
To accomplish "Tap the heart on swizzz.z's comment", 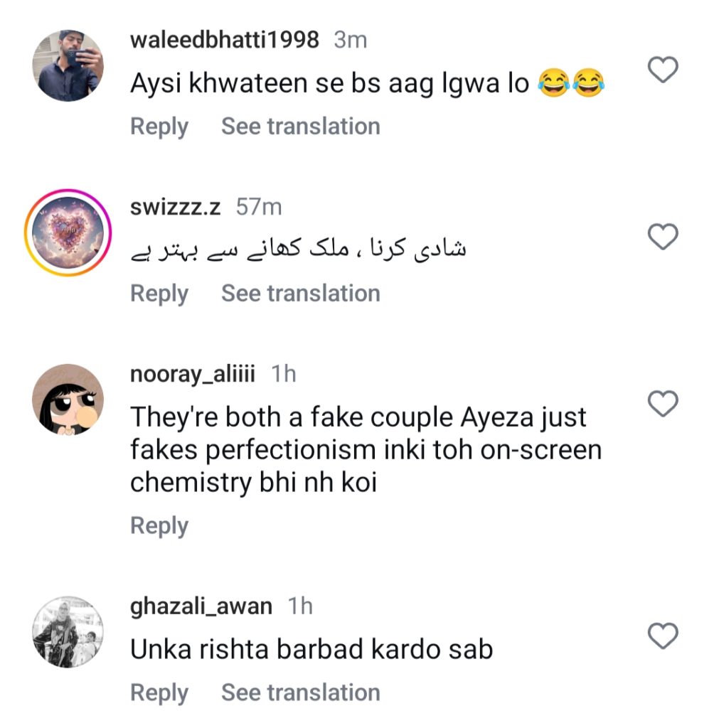I will [664, 237].
